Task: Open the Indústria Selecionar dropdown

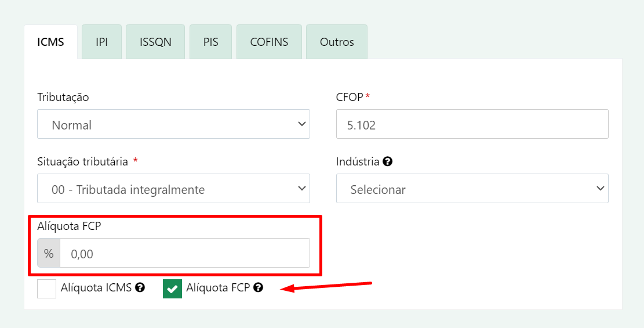Action: click(472, 189)
